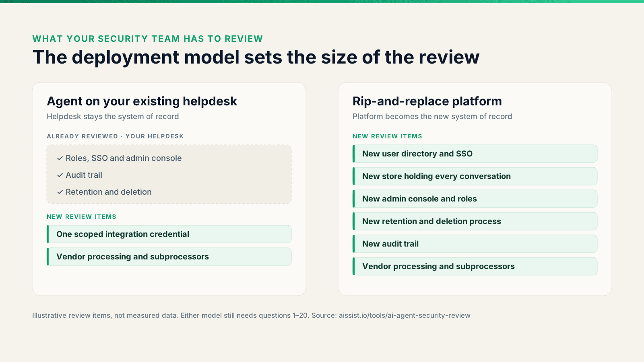Click 'Platform becomes the new system of record' subtitle
This screenshot has width=644, height=362.
pos(432,117)
